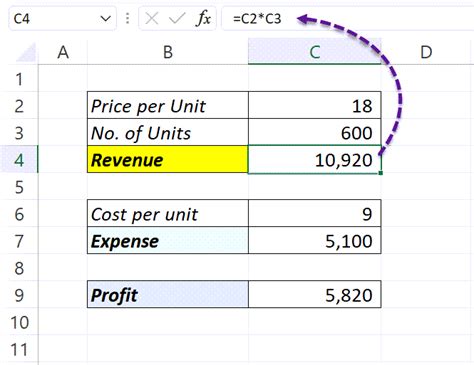The width and height of the screenshot is (474, 365).
Task: Select row 4 header
Action: coord(19,160)
